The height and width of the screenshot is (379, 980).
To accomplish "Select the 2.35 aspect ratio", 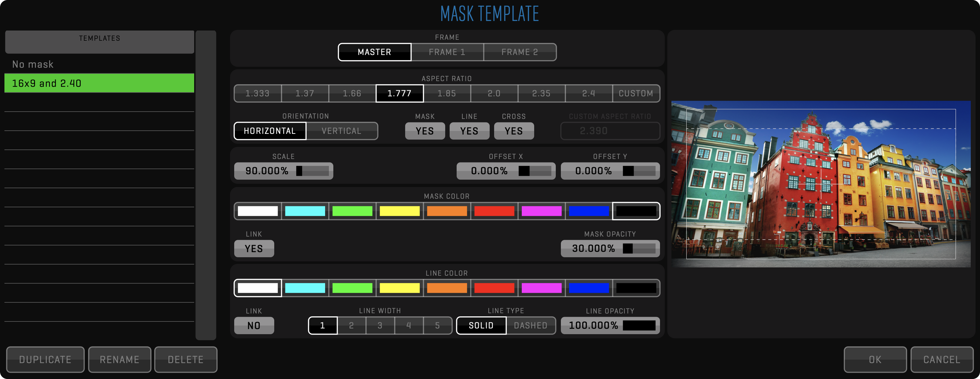I will pos(541,93).
